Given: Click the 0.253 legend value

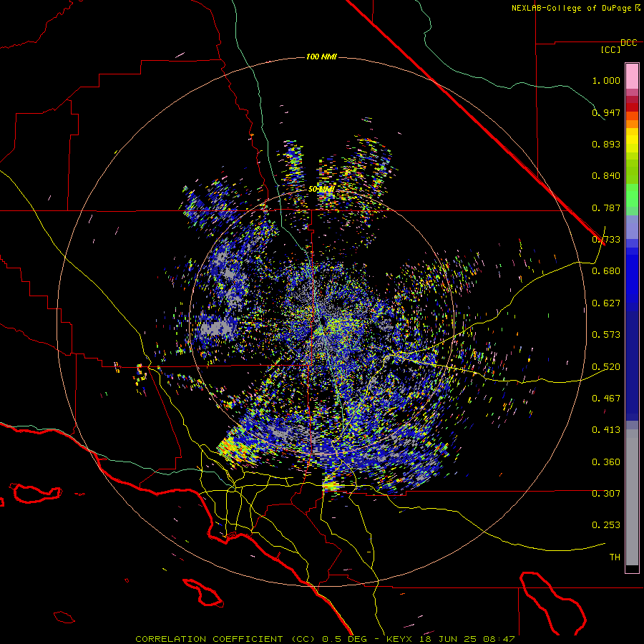Looking at the screenshot, I should pos(606,525).
